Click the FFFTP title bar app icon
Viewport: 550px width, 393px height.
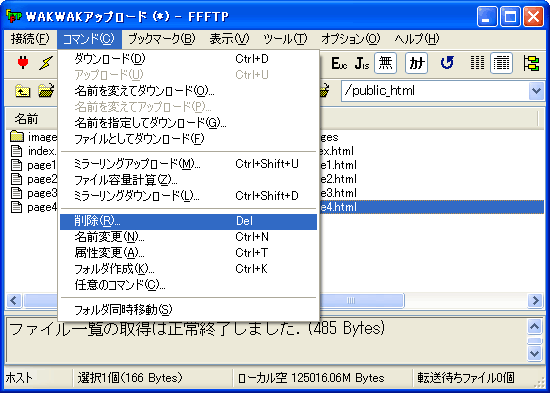14,16
